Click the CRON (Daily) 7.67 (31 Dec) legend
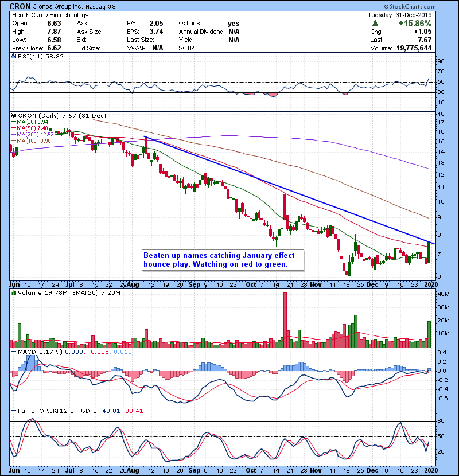Screen dimensions: 459x476 pos(61,116)
